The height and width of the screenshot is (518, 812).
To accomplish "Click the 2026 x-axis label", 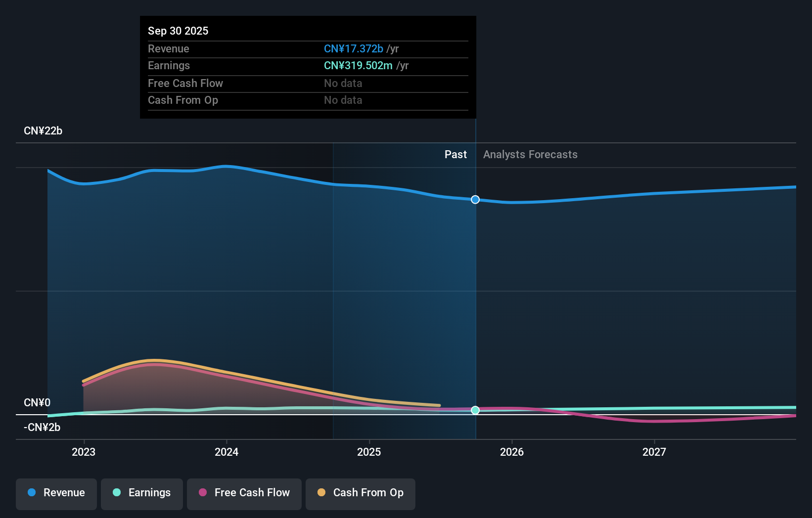I will point(512,452).
